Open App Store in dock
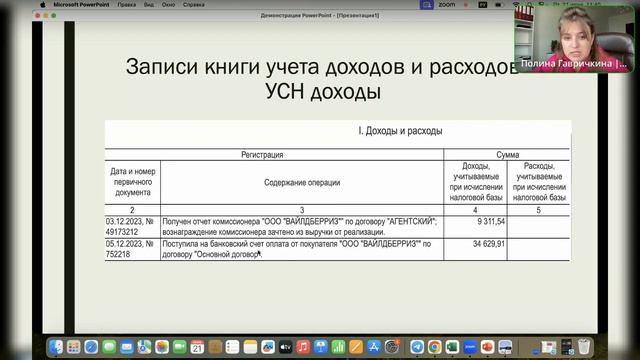The image size is (640, 360). 373,347
